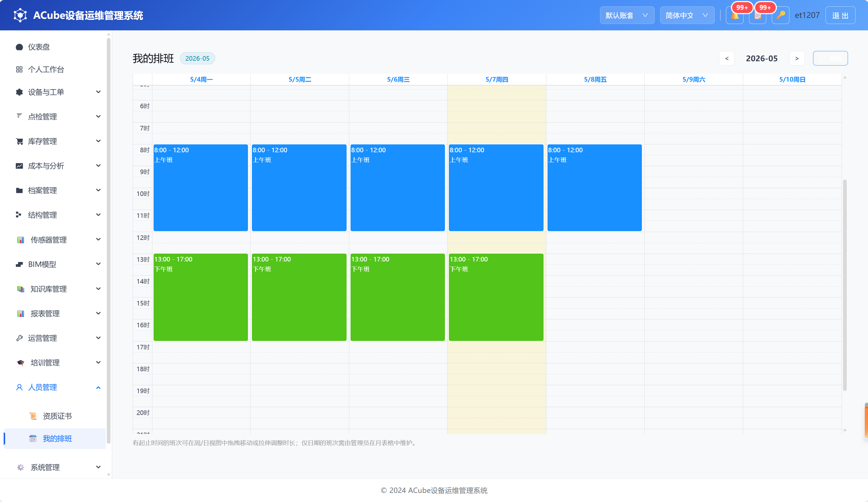Screen dimensions: 868x502
Task: Click the 退出 logout button
Action: pos(840,15)
